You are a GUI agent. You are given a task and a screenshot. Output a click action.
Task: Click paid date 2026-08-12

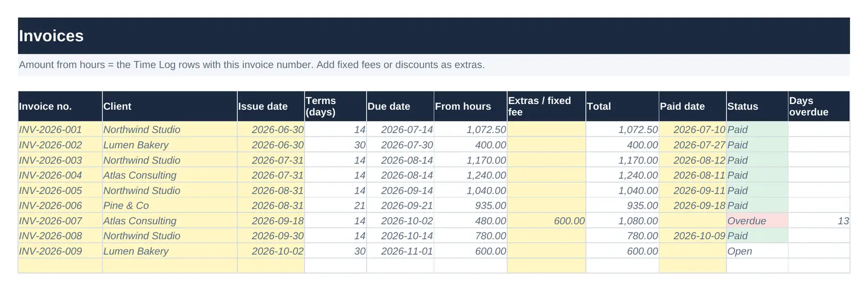coord(693,160)
